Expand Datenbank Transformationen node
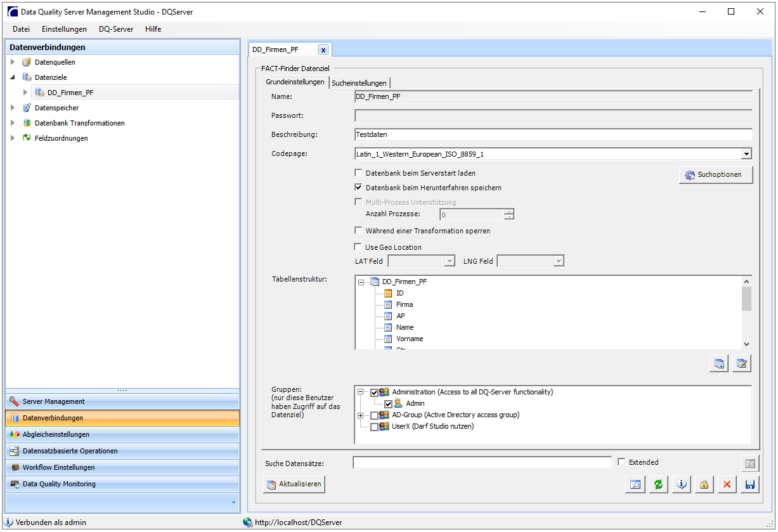 [x=13, y=123]
